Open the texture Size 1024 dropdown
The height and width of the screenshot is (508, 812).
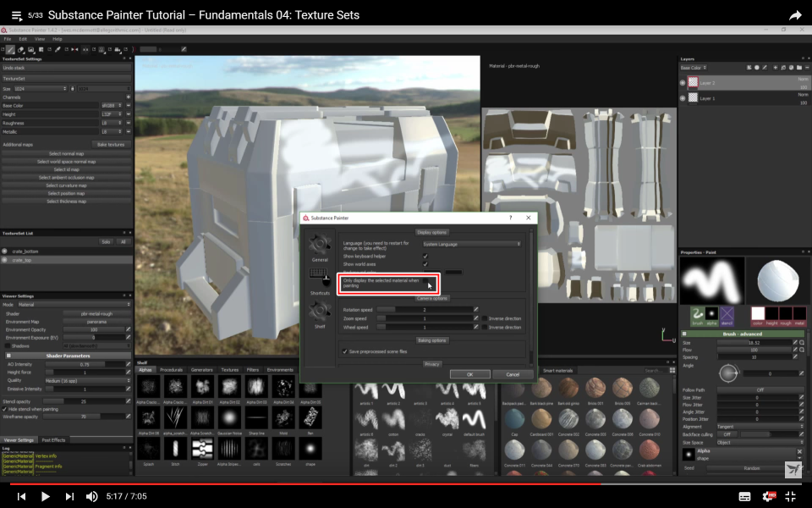(x=41, y=89)
